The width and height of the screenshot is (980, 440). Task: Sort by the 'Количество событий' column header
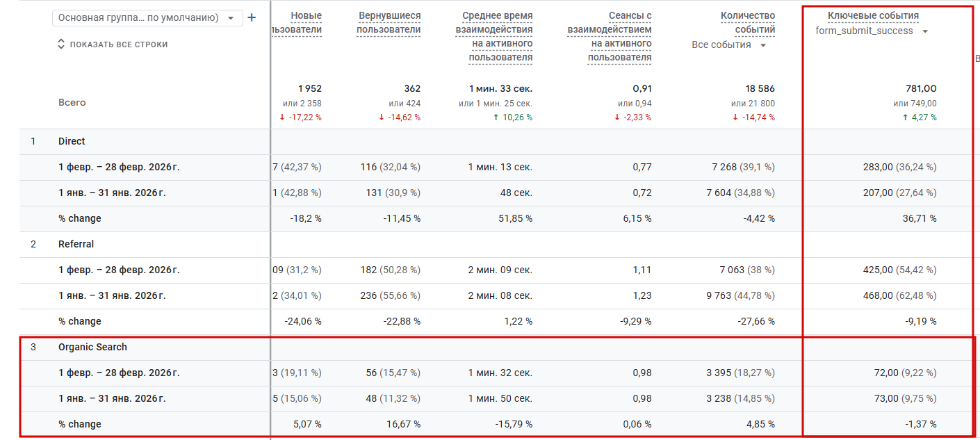(x=747, y=22)
